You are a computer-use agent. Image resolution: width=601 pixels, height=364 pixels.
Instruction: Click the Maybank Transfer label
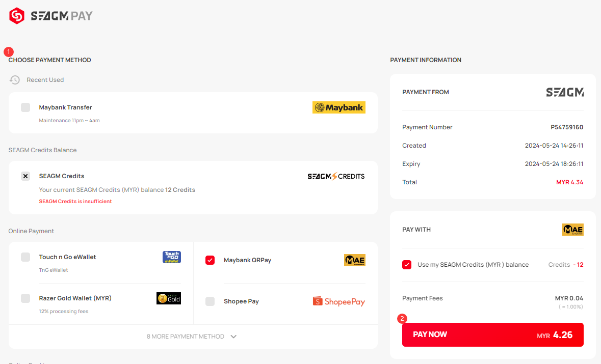click(66, 107)
